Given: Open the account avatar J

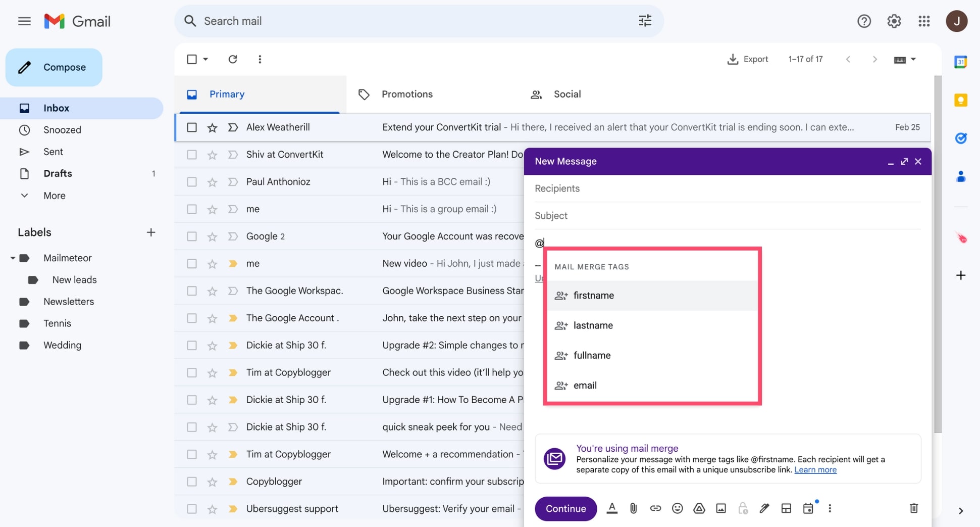Looking at the screenshot, I should point(956,21).
